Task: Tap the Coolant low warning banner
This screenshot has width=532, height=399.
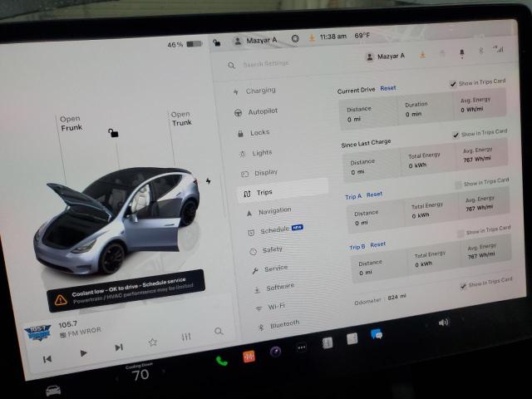Action: [126, 291]
